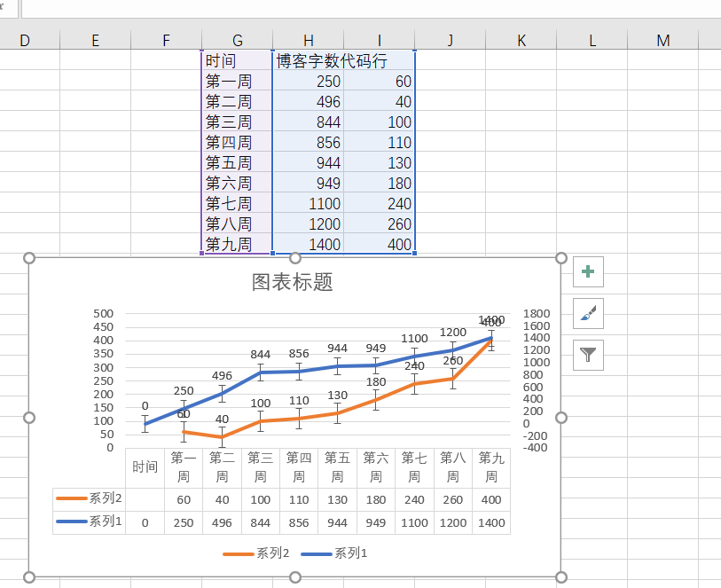This screenshot has height=588, width=721.
Task: Select column header E
Action: tap(95, 41)
